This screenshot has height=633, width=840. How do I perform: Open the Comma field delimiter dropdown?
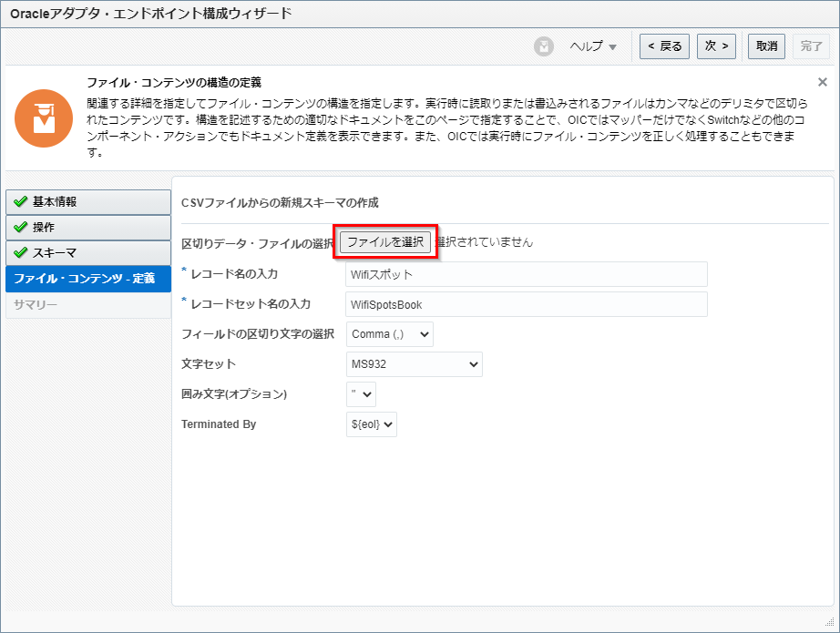(x=390, y=334)
